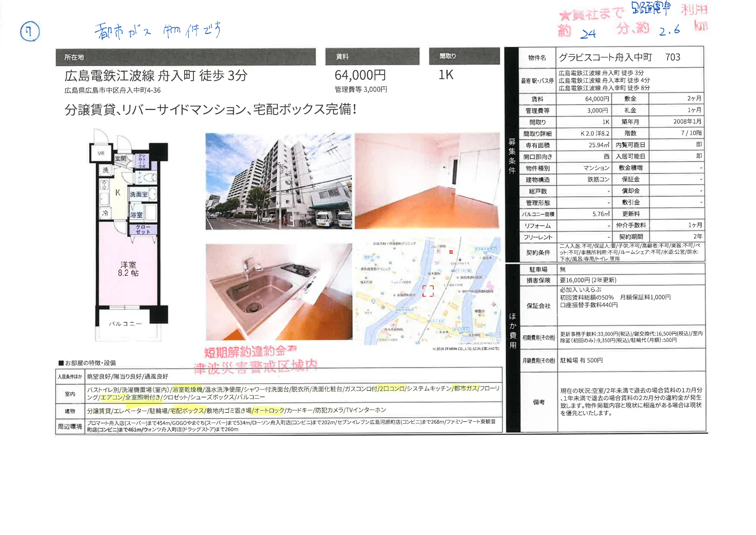Click the monthly cost "駐輪場 有 500円"
The image size is (756, 535).
(x=581, y=361)
